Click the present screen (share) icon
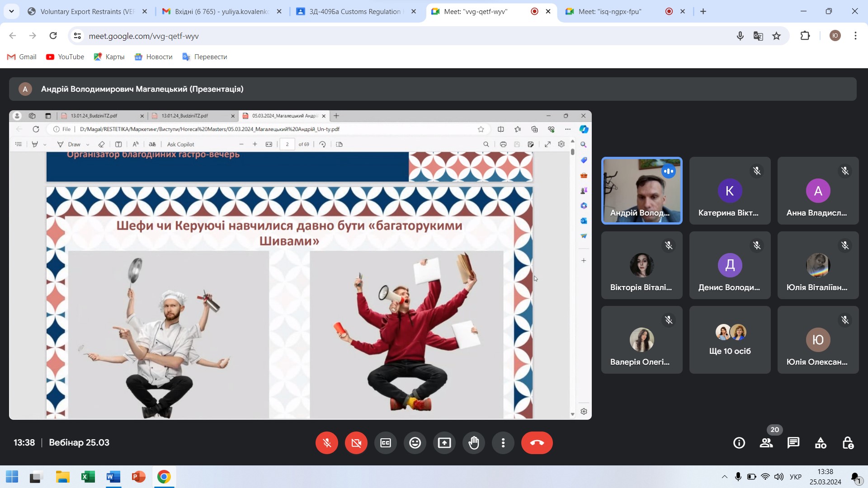Screen dimensions: 868x488 pyautogui.click(x=444, y=443)
